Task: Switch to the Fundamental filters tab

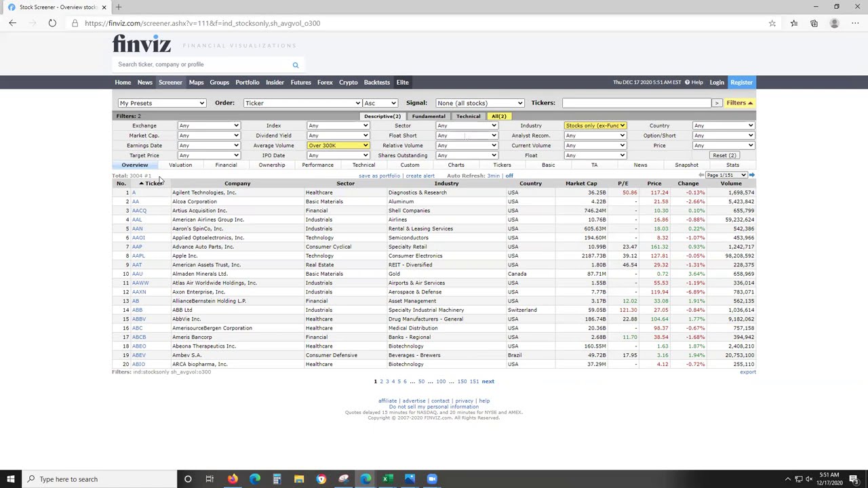Action: 429,117
